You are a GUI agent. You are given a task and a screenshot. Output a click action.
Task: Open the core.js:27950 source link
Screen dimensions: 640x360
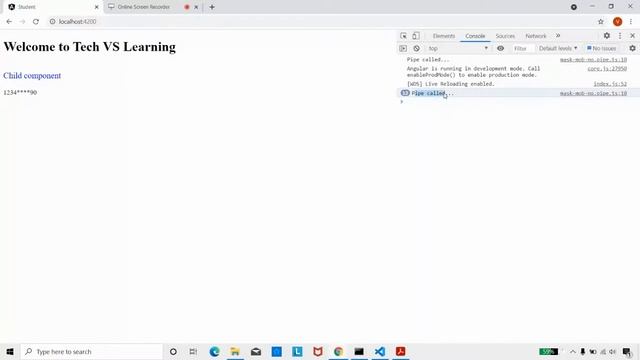(x=607, y=69)
